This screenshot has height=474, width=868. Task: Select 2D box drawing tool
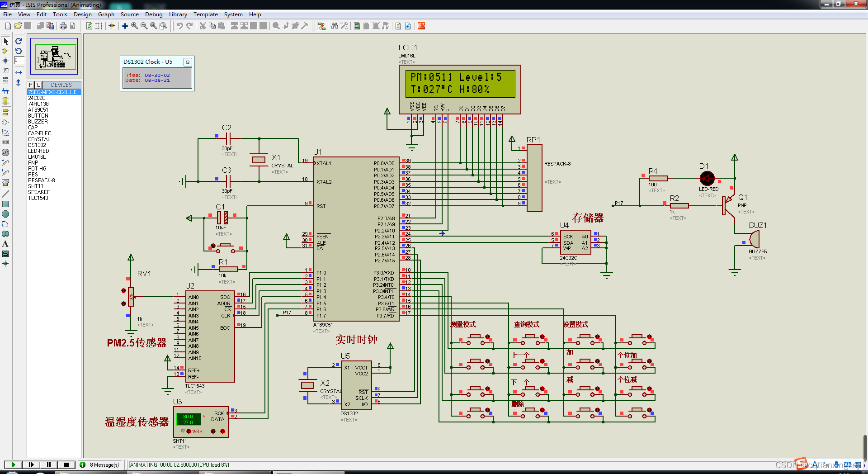[5, 204]
